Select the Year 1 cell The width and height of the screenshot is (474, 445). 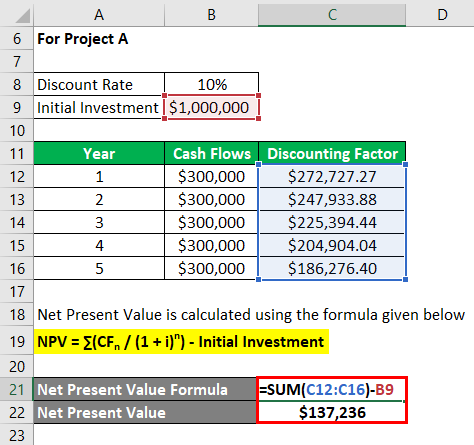pos(99,176)
